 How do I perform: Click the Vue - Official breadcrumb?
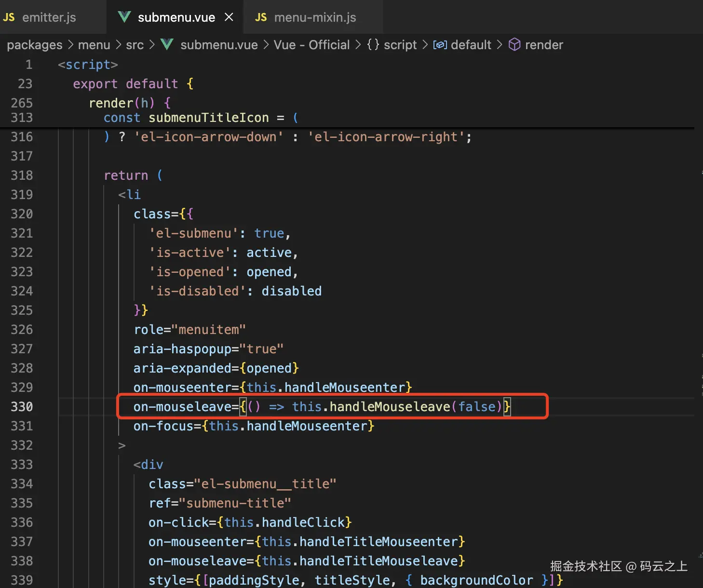coord(311,45)
